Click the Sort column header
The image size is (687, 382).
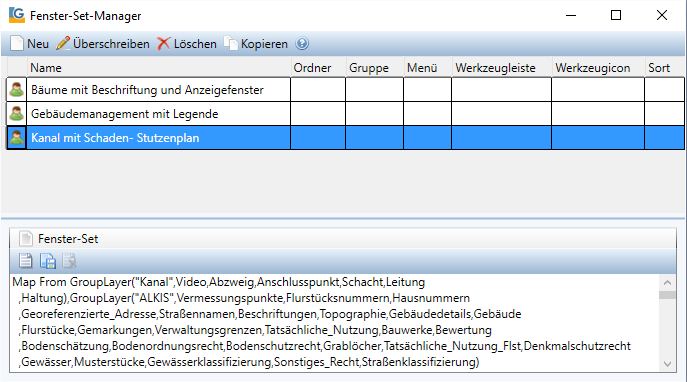pyautogui.click(x=665, y=68)
